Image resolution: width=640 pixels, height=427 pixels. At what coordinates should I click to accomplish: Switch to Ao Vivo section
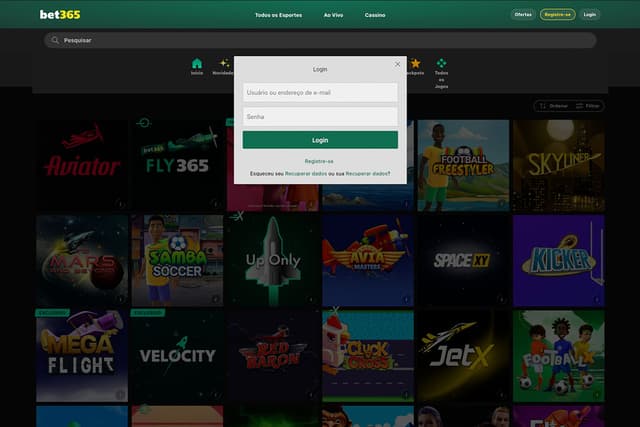[333, 15]
